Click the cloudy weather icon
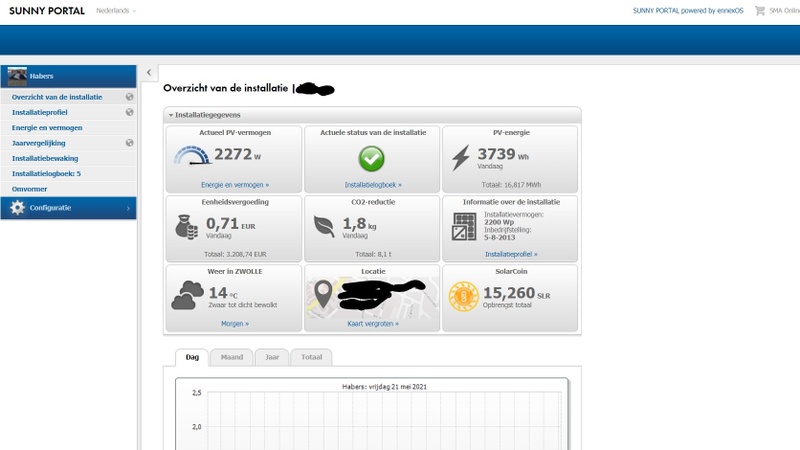This screenshot has width=800, height=450. coord(187,295)
